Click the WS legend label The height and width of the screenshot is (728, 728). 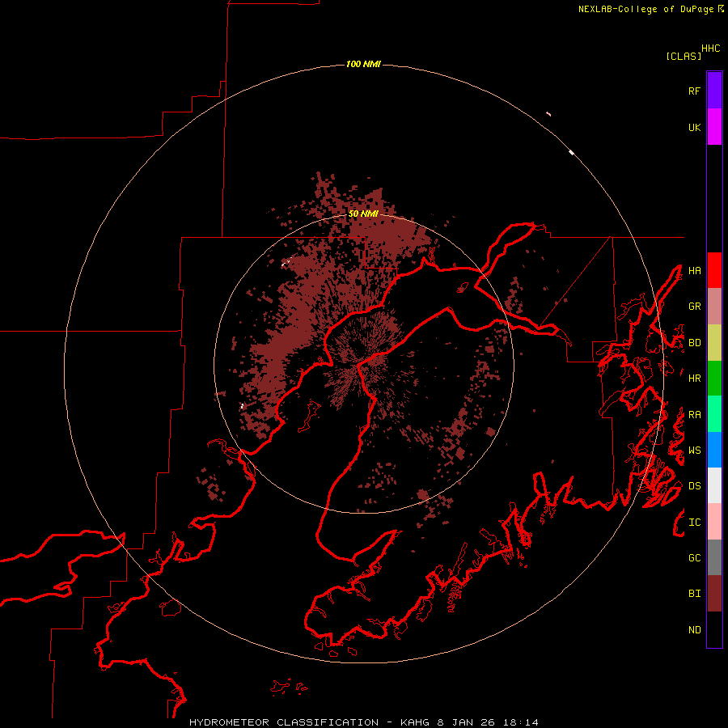[694, 451]
